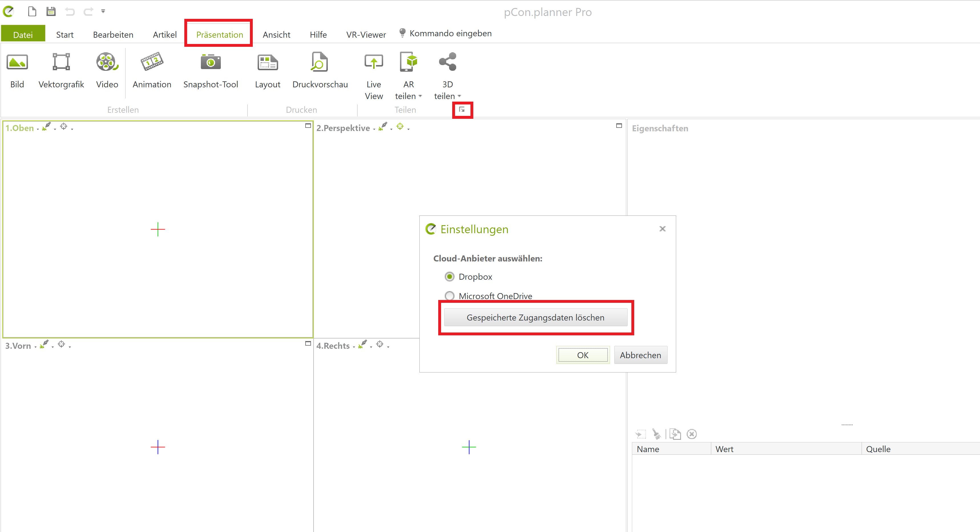The image size is (980, 532).
Task: Select Microsoft OneDrive as cloud provider
Action: (449, 296)
